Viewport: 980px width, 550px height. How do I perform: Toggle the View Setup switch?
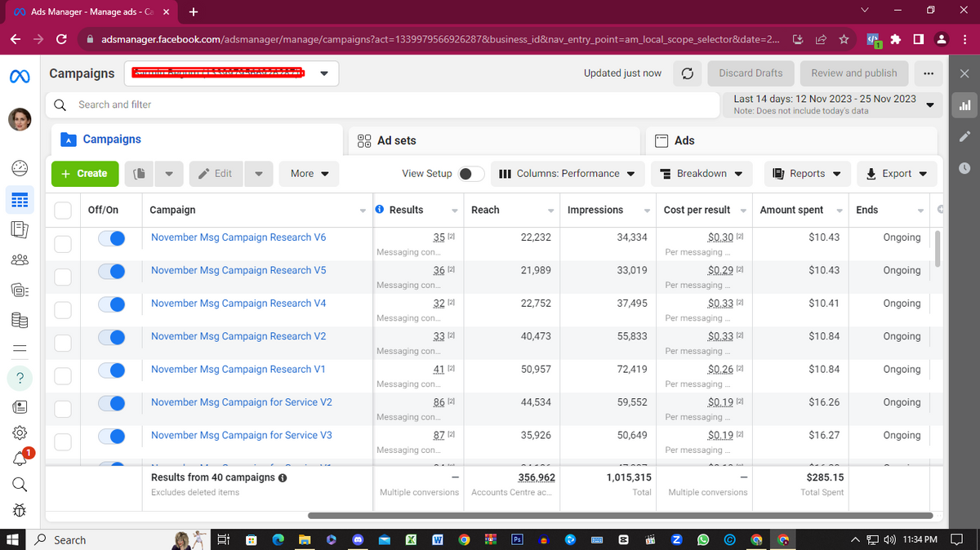470,174
